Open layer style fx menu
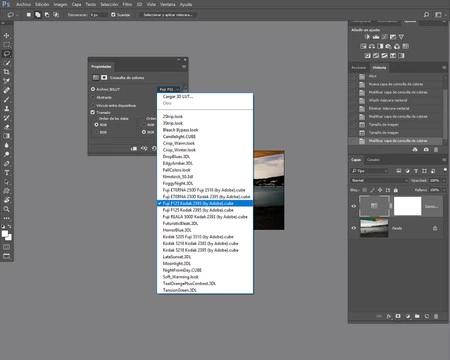450x360 pixels. tap(389, 316)
